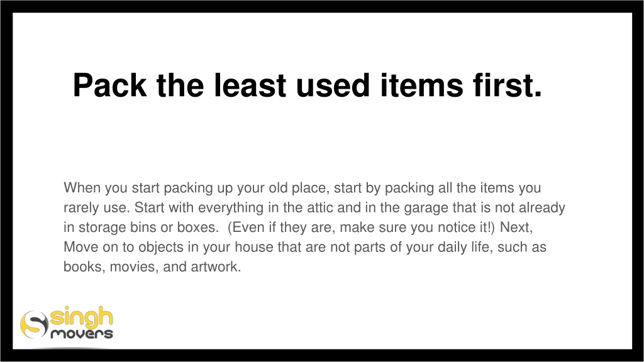Click the black 'movers' logo text
644x362 pixels.
coord(82,334)
